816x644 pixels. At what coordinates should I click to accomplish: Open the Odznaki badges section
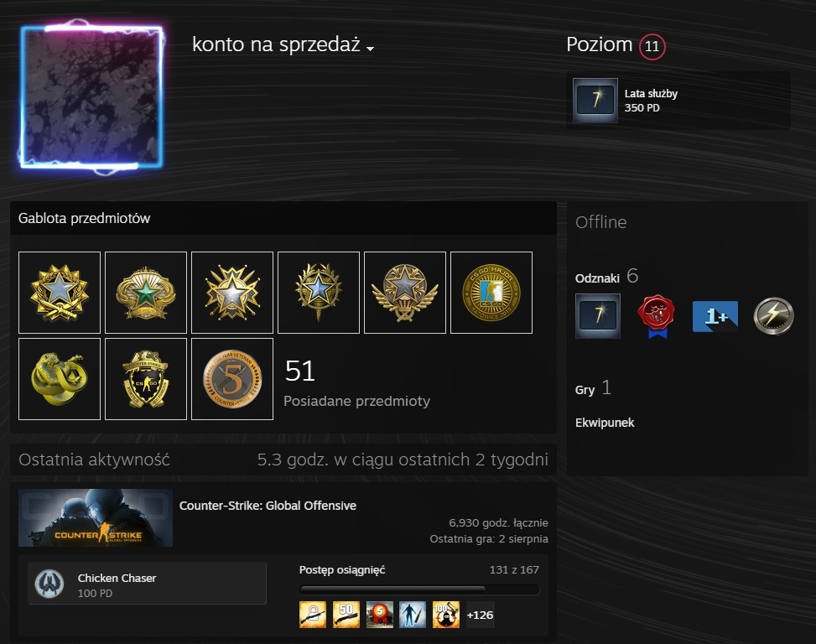(x=597, y=278)
